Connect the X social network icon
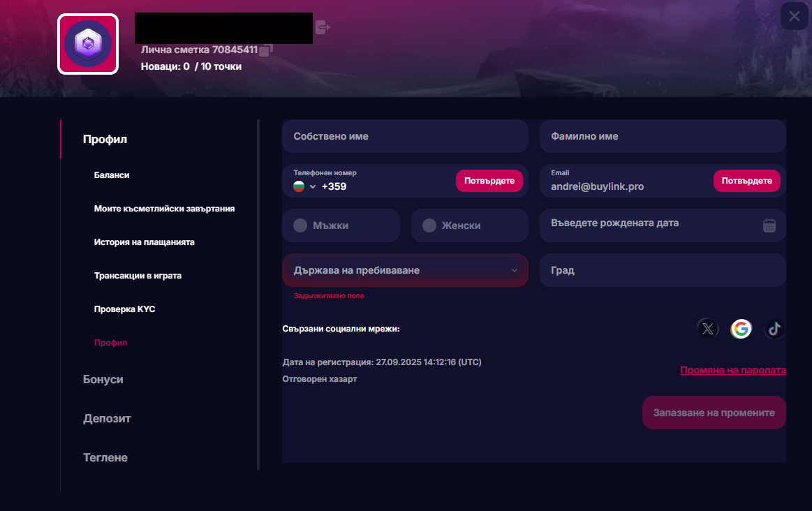The width and height of the screenshot is (812, 511). (x=707, y=329)
